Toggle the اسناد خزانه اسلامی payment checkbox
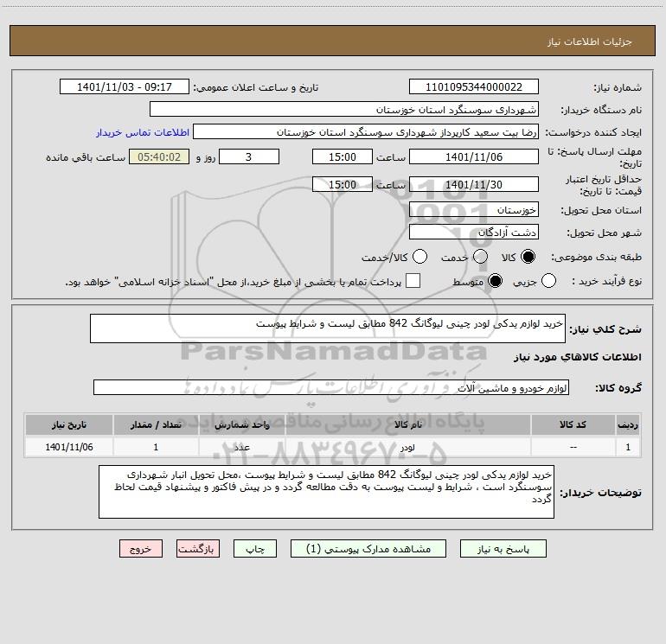This screenshot has width=666, height=644. tap(413, 281)
